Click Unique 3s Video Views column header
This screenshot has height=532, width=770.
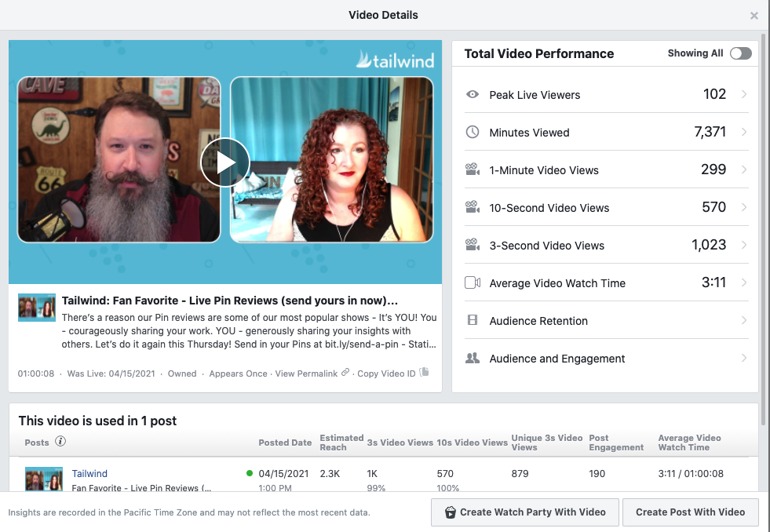(546, 443)
